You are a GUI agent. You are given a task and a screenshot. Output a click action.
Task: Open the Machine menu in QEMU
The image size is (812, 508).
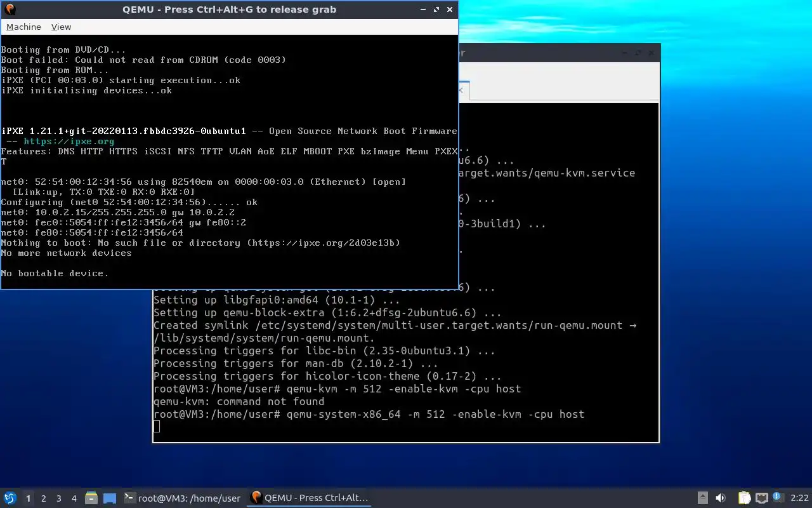click(23, 27)
